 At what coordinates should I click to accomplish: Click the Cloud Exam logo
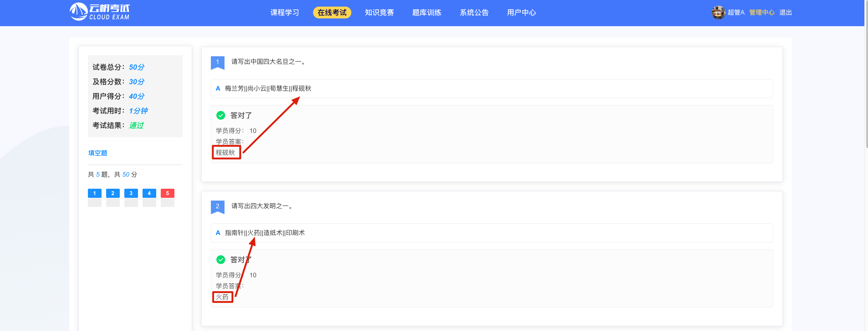pyautogui.click(x=100, y=12)
